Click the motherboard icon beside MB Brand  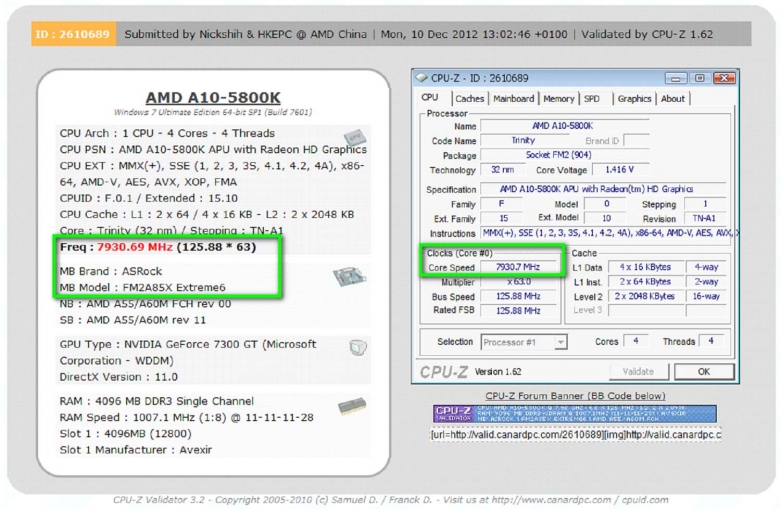click(x=350, y=276)
